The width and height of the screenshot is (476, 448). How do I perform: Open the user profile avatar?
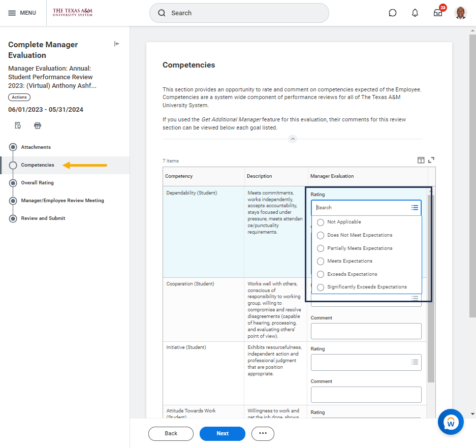tap(461, 13)
